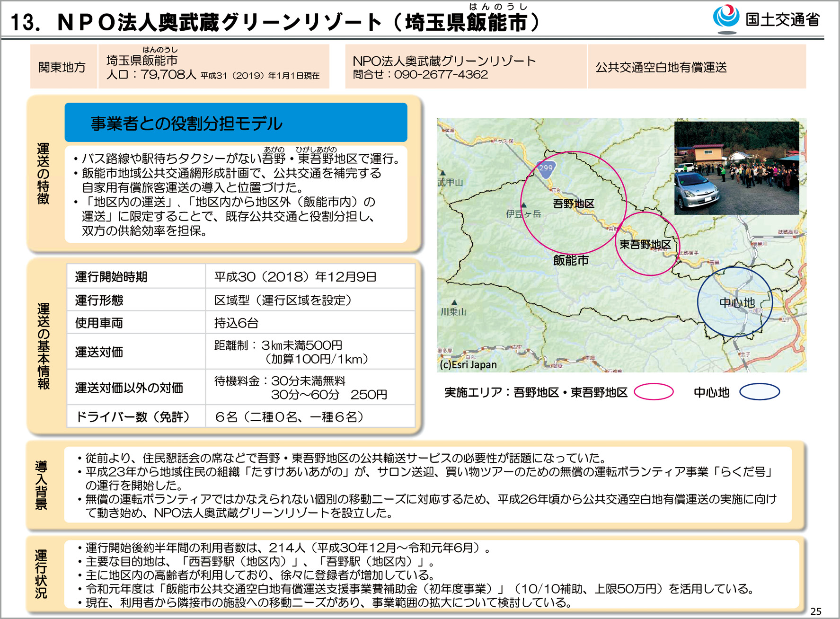Screen dimensions: 840x619
Task: Click the vertical 運送の特徴 section label
Action: [x=43, y=173]
